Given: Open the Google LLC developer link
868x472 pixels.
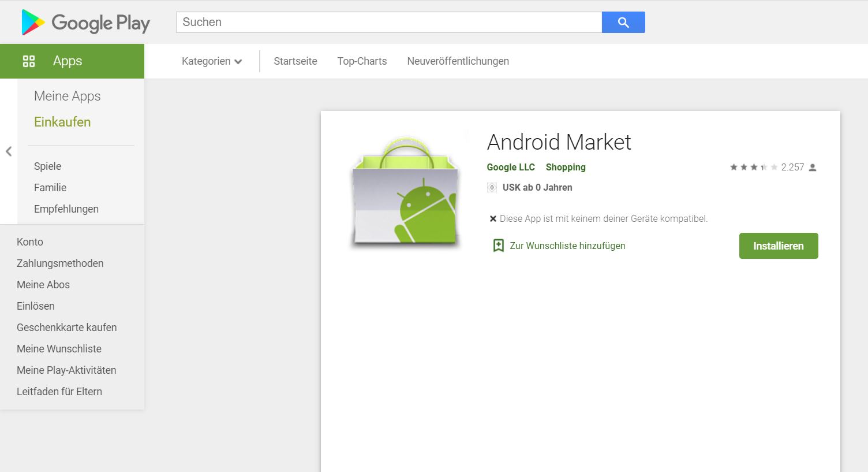Looking at the screenshot, I should [511, 167].
